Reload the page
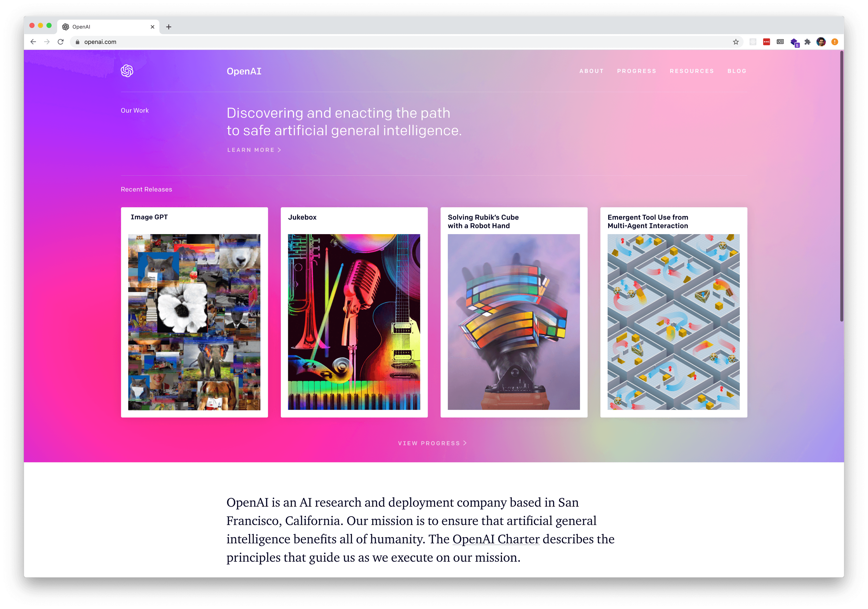868x609 pixels. click(61, 42)
